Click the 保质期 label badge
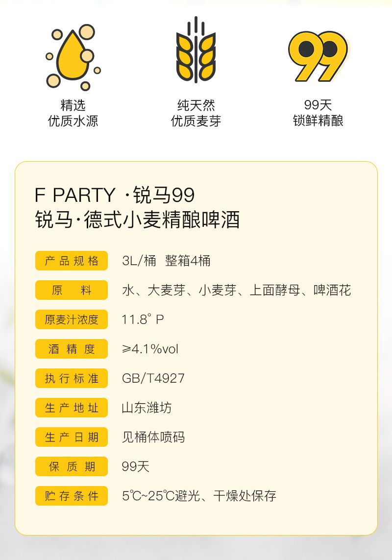This screenshot has width=392, height=560. (72, 466)
